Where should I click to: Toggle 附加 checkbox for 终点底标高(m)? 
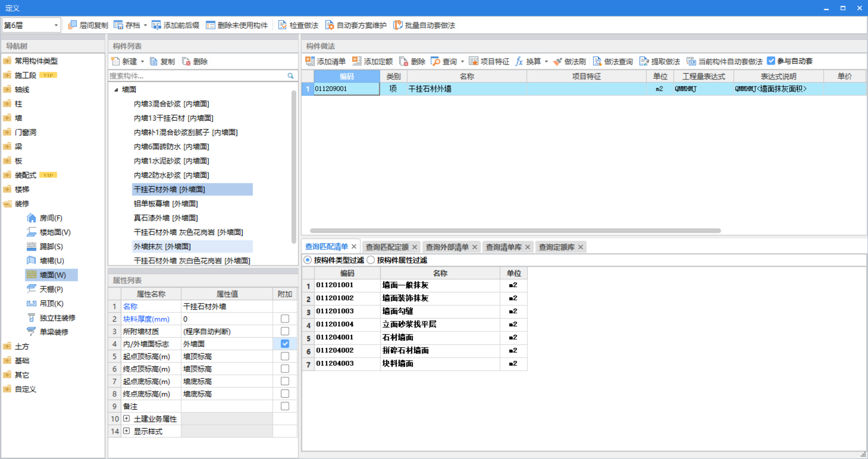[x=285, y=394]
